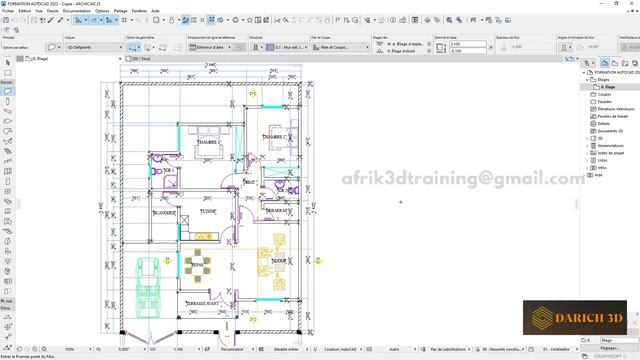Toggle the chain link next to top story setting
This screenshot has width=640, height=360.
point(429,44)
